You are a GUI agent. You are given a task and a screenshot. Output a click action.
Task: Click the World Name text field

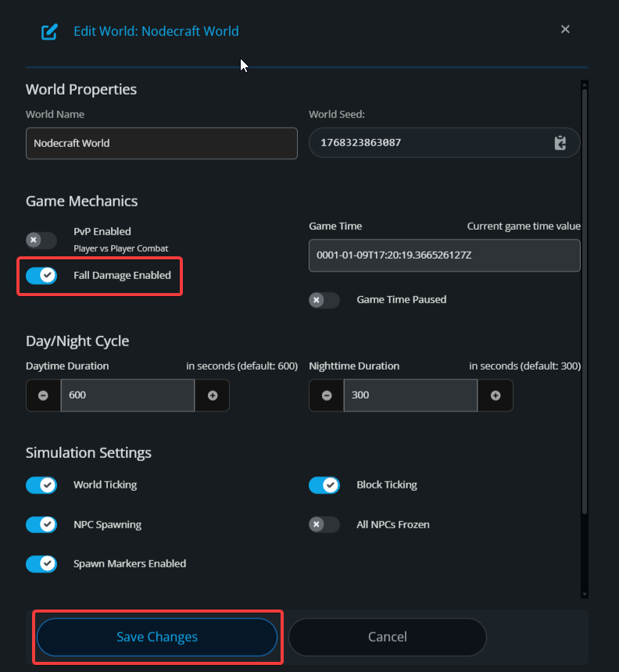(161, 144)
